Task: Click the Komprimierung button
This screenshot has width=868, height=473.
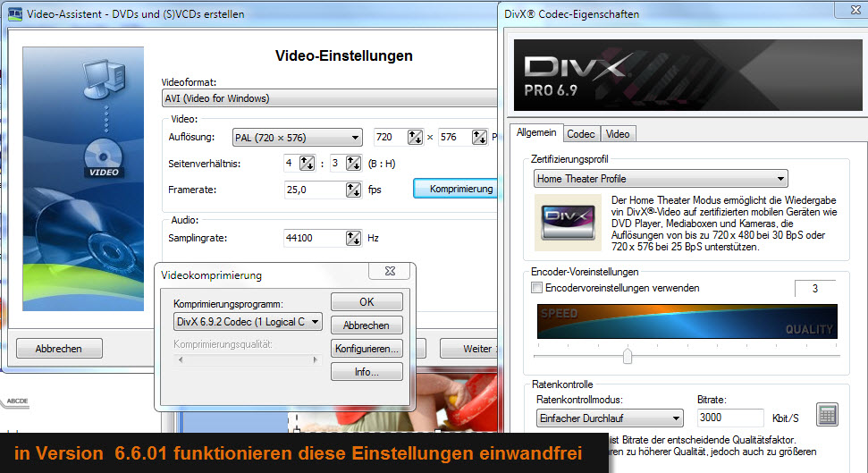Action: point(456,189)
